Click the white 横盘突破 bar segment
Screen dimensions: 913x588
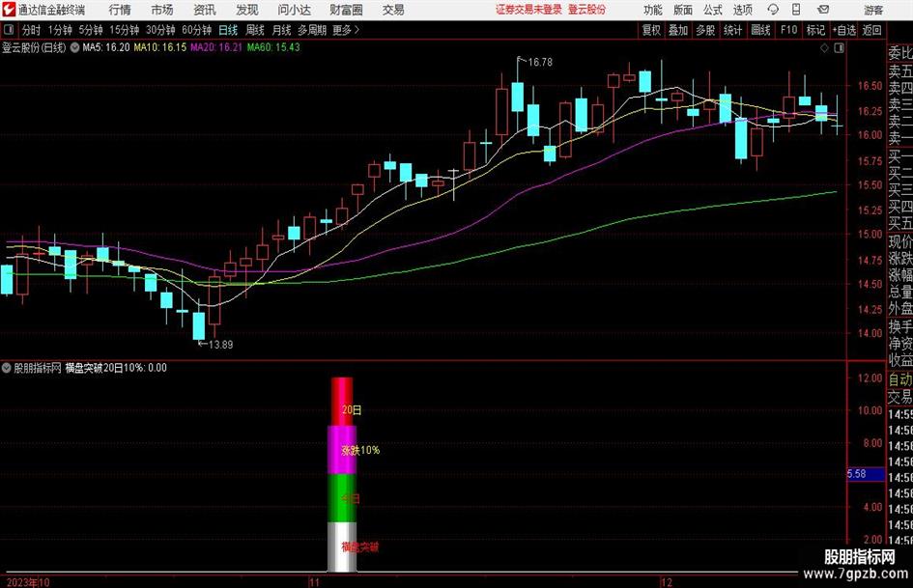[342, 546]
